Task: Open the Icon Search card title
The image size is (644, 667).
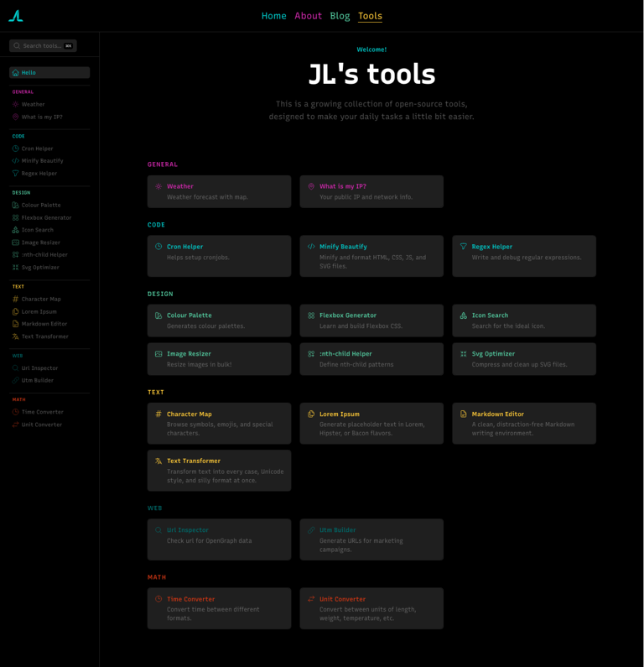Action: 490,315
